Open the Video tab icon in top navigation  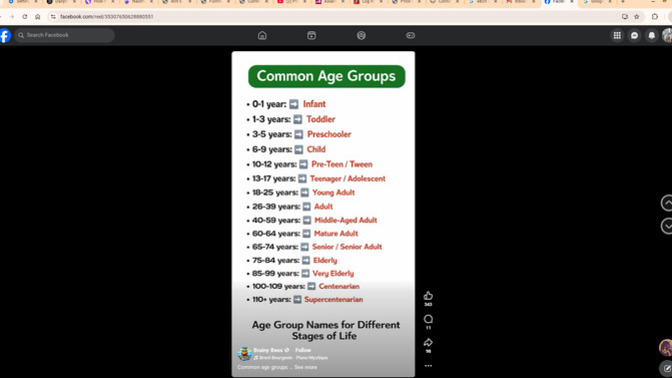pos(312,36)
